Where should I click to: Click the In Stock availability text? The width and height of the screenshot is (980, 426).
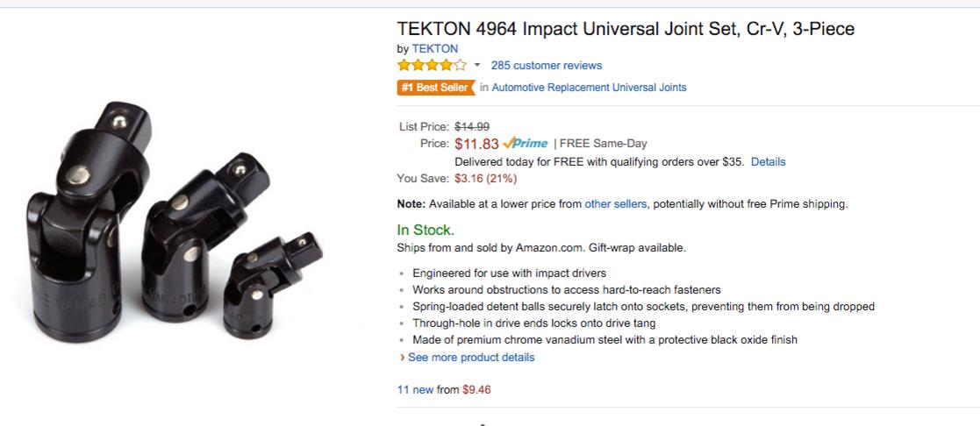[x=426, y=230]
